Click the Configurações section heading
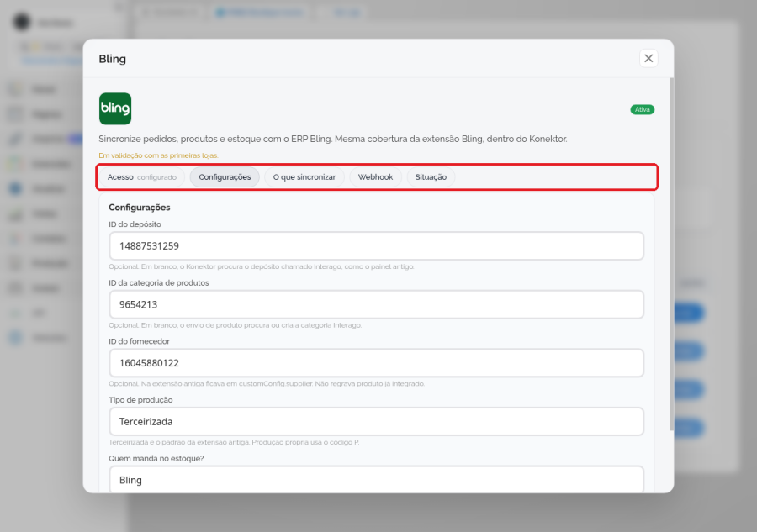 pos(139,208)
